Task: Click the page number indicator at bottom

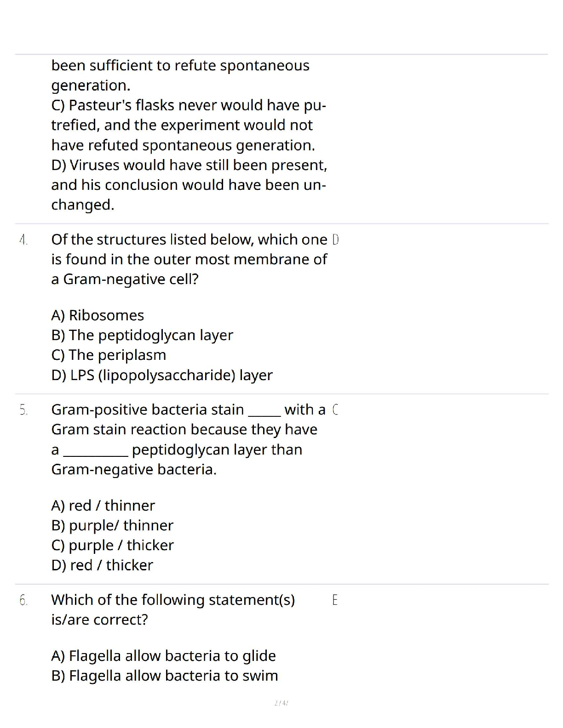Action: [281, 703]
